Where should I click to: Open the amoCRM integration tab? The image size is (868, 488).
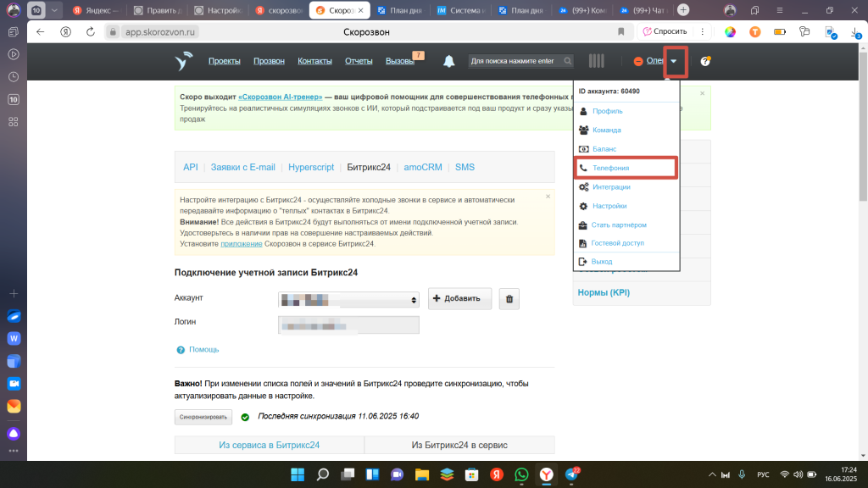click(x=423, y=167)
